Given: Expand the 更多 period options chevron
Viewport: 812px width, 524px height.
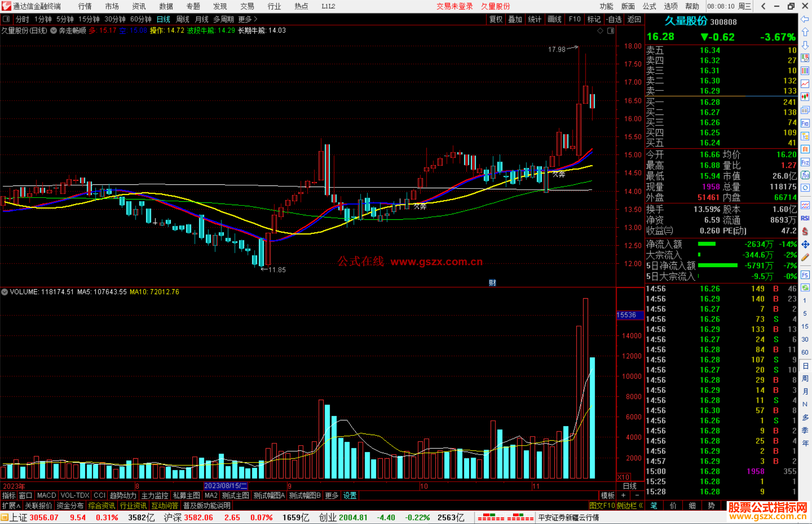Looking at the screenshot, I should [256, 19].
